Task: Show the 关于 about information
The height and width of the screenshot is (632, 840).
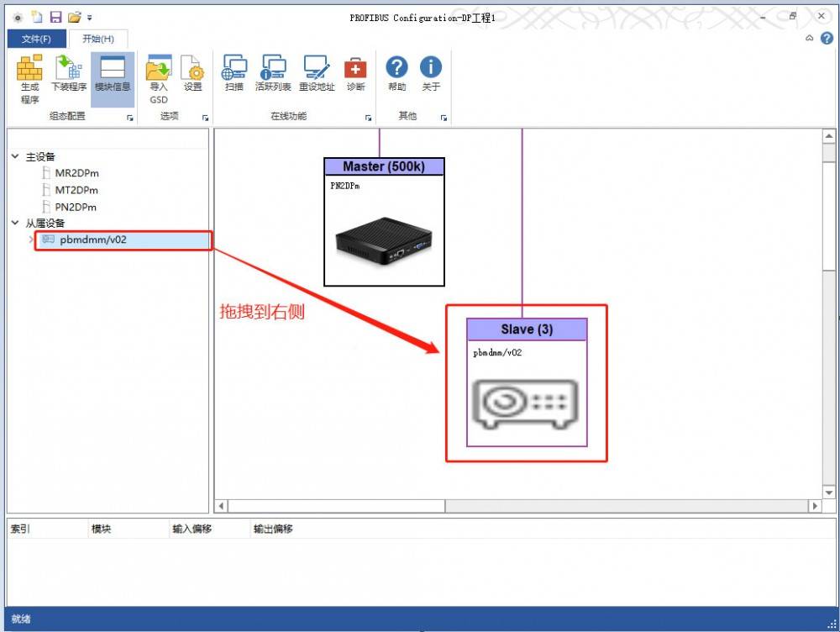Action: 431,73
